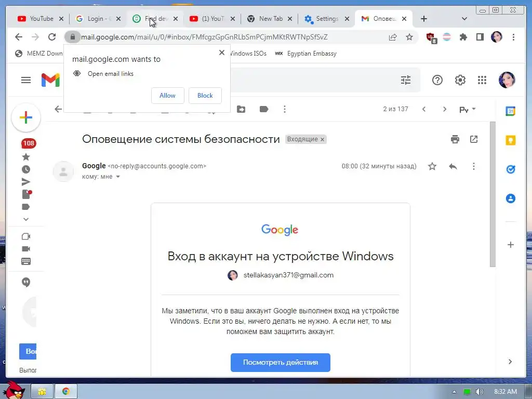Print the email

click(x=455, y=139)
